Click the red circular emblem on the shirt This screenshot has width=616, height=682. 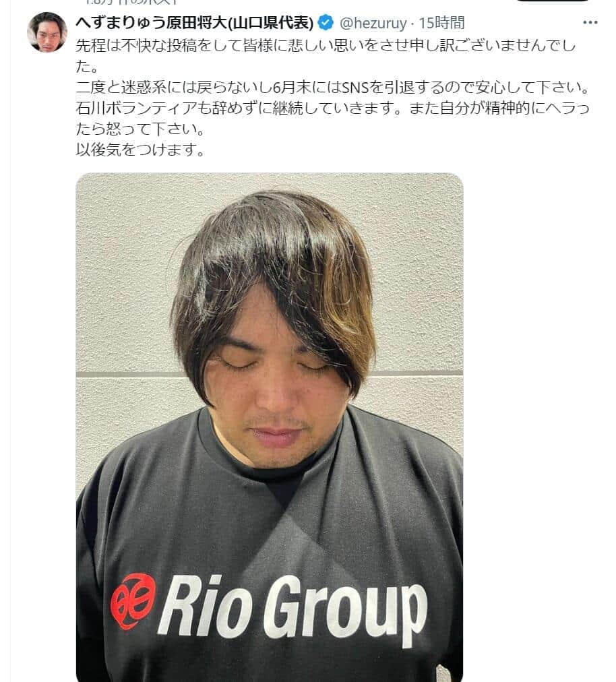tap(133, 602)
